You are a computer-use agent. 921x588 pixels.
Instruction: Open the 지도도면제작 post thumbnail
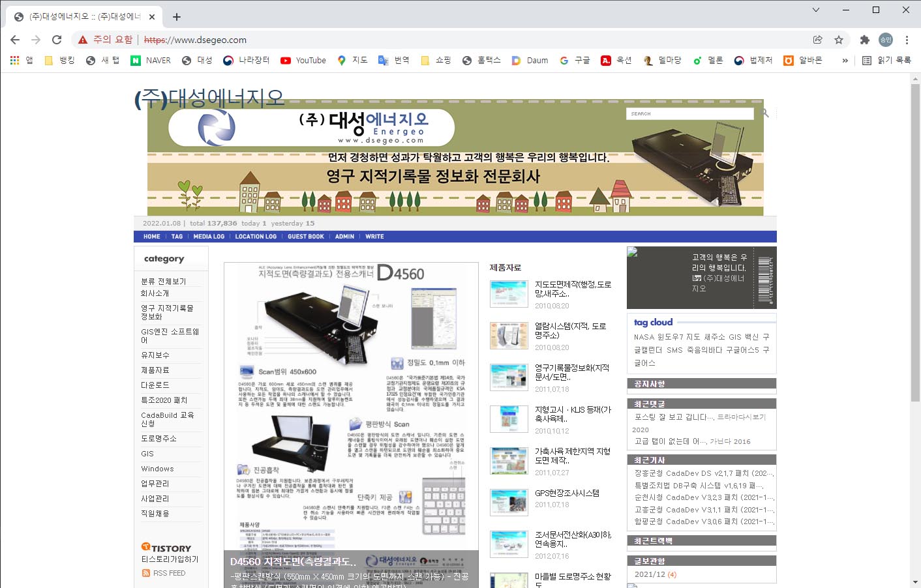(509, 294)
